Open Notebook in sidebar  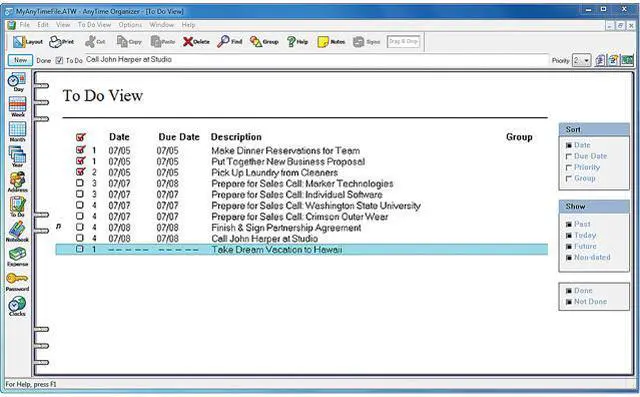click(x=18, y=231)
